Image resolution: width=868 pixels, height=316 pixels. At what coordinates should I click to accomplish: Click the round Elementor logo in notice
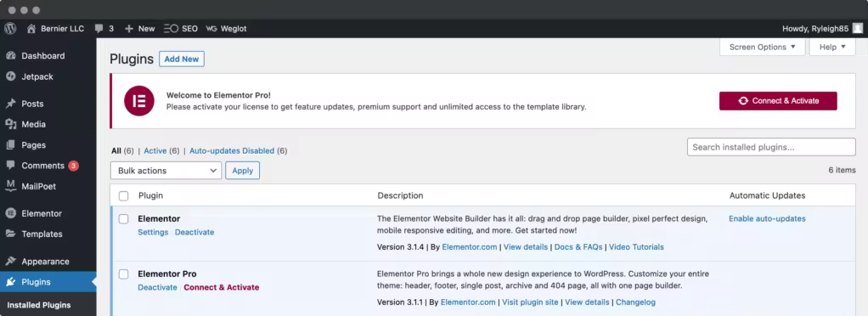[139, 101]
